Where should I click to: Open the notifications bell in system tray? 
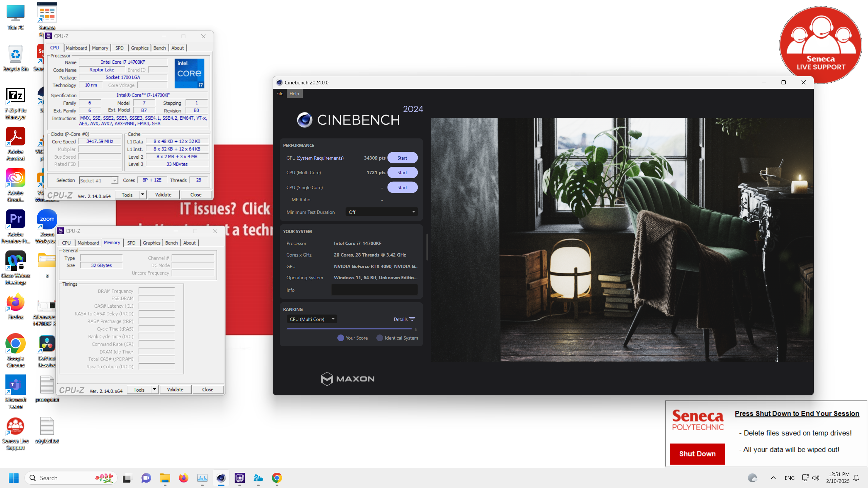click(x=856, y=478)
